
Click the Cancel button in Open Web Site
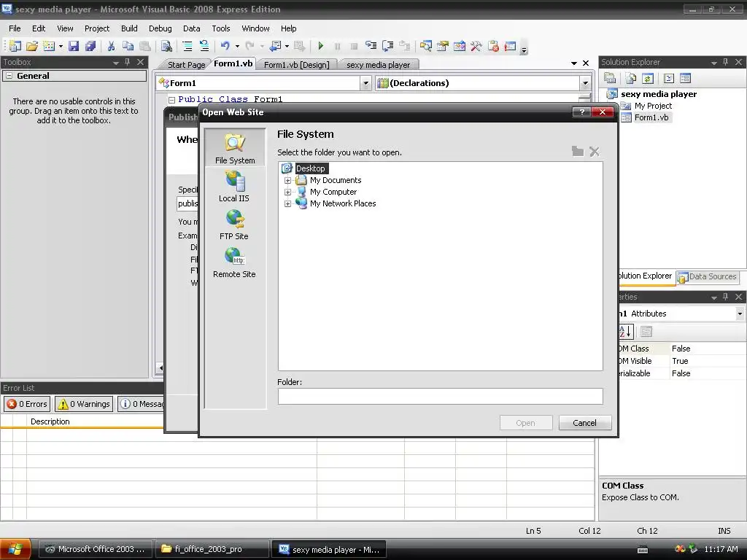pos(584,423)
